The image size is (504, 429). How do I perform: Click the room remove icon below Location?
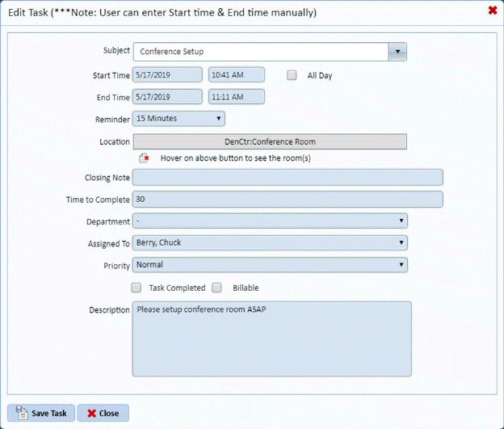[144, 158]
